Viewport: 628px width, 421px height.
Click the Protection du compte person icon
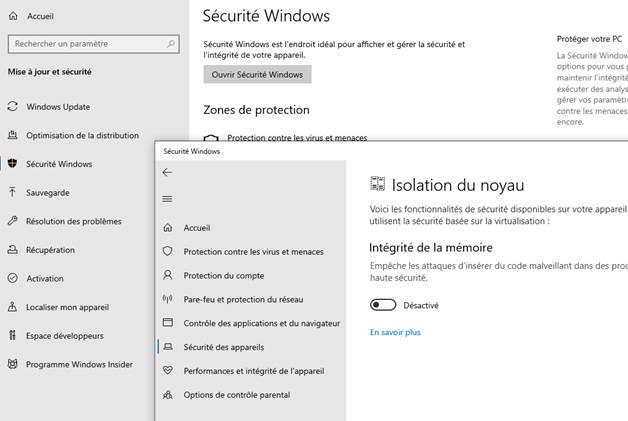[x=167, y=275]
